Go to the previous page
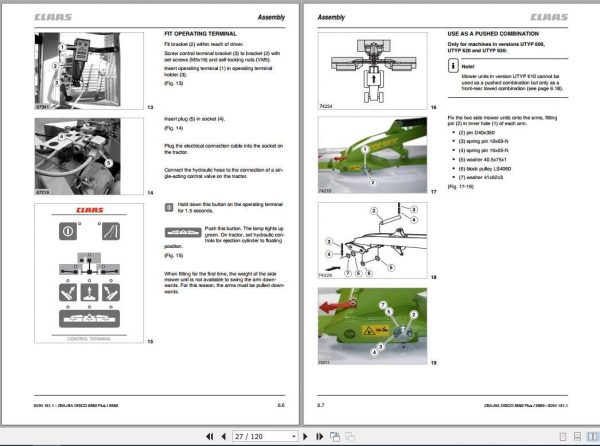Viewport: 600px width, 446px height. point(223,436)
